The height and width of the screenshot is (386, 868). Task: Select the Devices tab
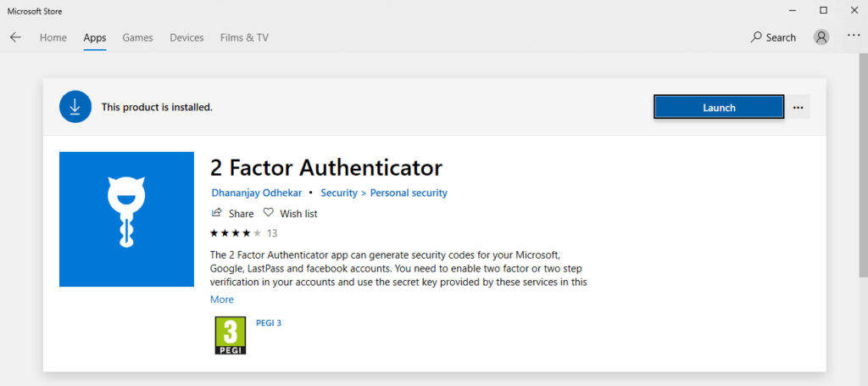pos(186,37)
